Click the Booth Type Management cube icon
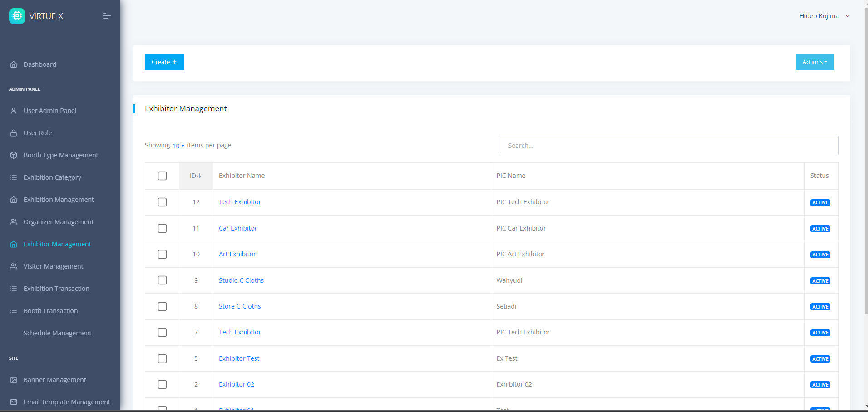868x412 pixels. tap(14, 155)
